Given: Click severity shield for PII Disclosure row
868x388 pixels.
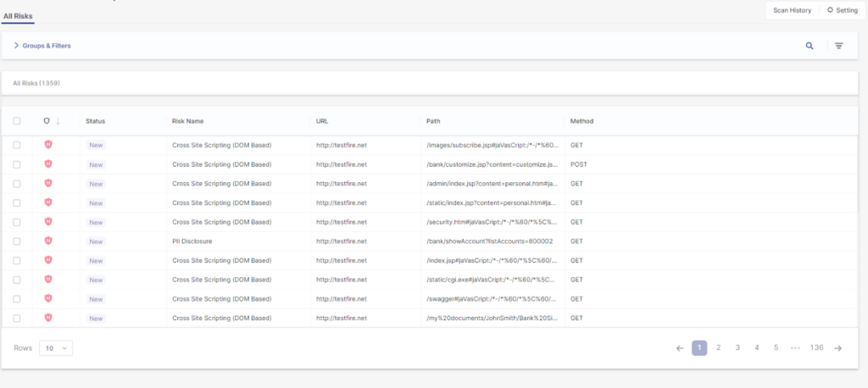Looking at the screenshot, I should tap(48, 241).
